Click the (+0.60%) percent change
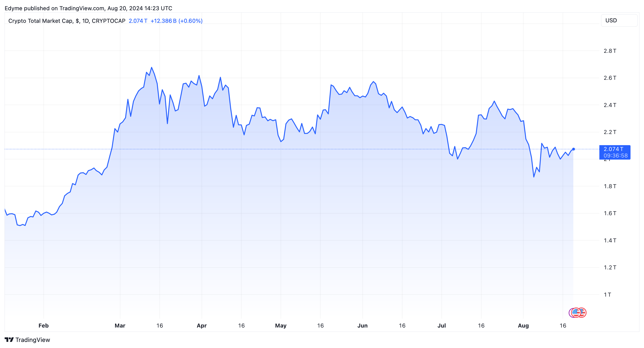The height and width of the screenshot is (348, 644). click(x=190, y=21)
